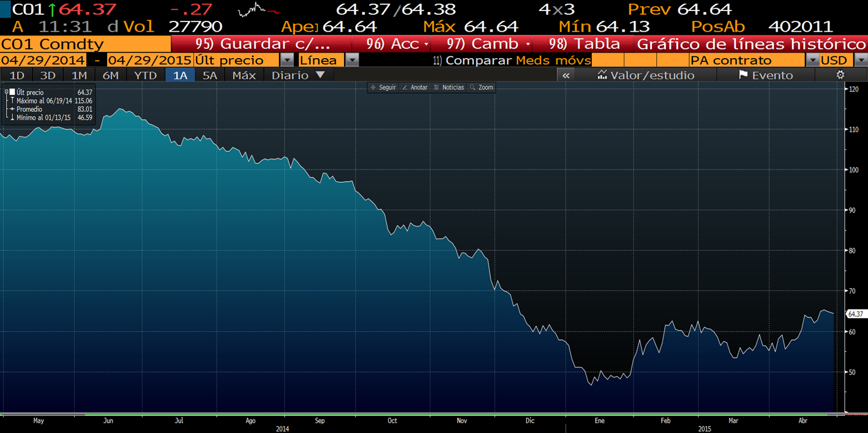868x433 pixels.
Task: Open the Noticias news overlay tool
Action: pos(449,87)
